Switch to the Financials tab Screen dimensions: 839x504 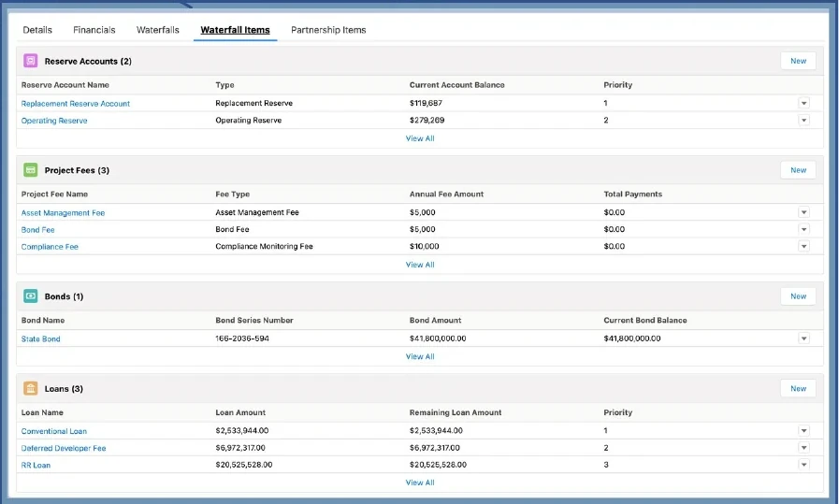click(x=94, y=30)
